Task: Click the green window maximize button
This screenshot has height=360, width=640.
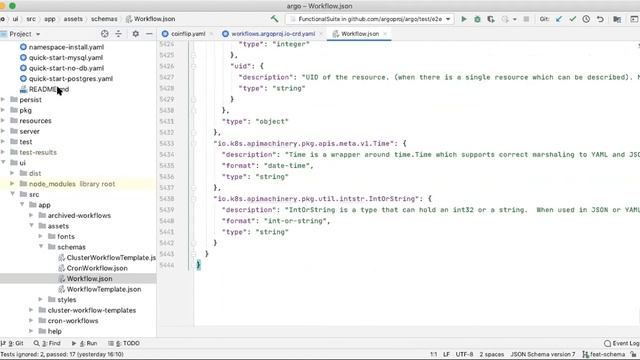Action: [12, 6]
